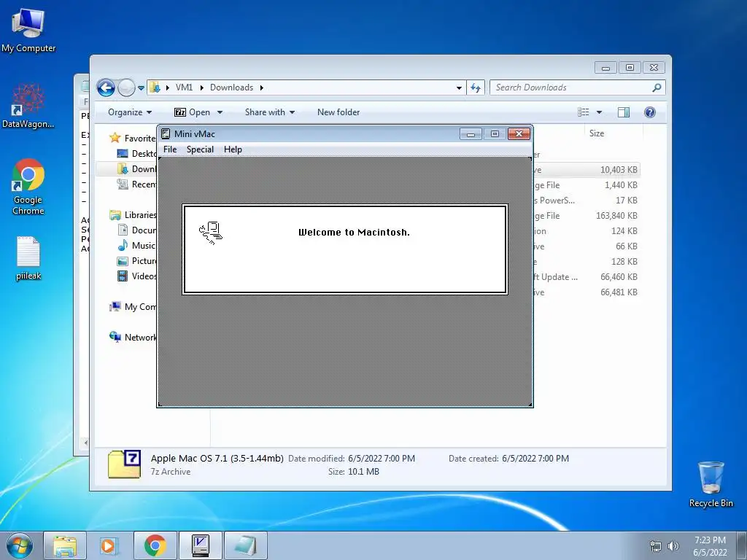Click the Welcome to Macintosh emulator screen

(x=345, y=282)
